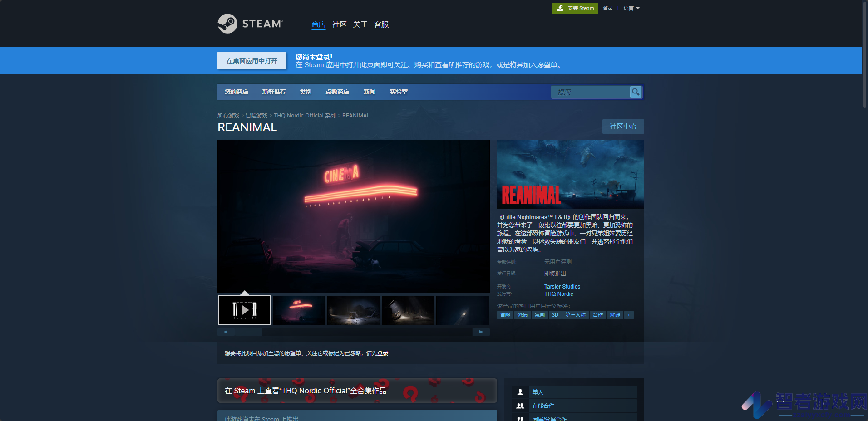Viewport: 868px width, 421px height.
Task: Click the single-player person icon
Action: 520,392
